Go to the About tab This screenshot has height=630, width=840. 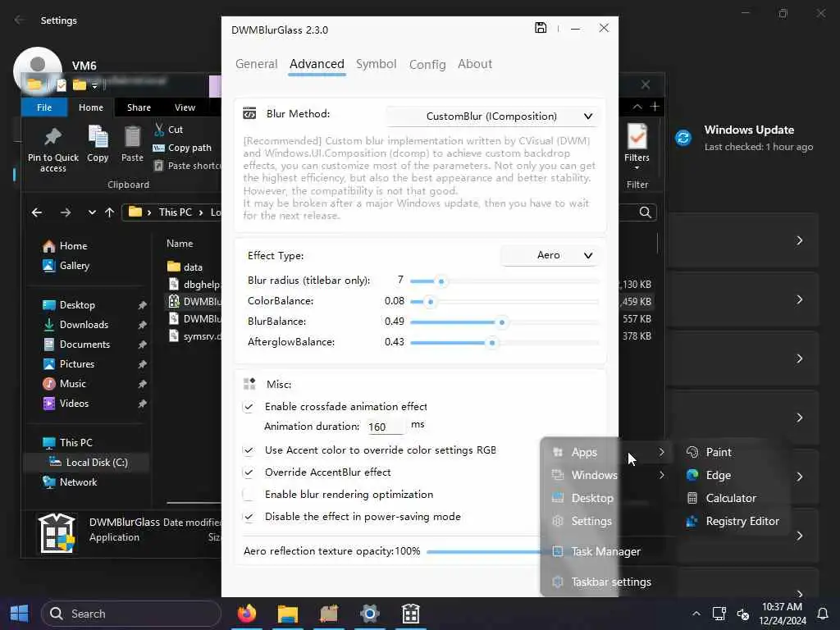click(x=475, y=64)
